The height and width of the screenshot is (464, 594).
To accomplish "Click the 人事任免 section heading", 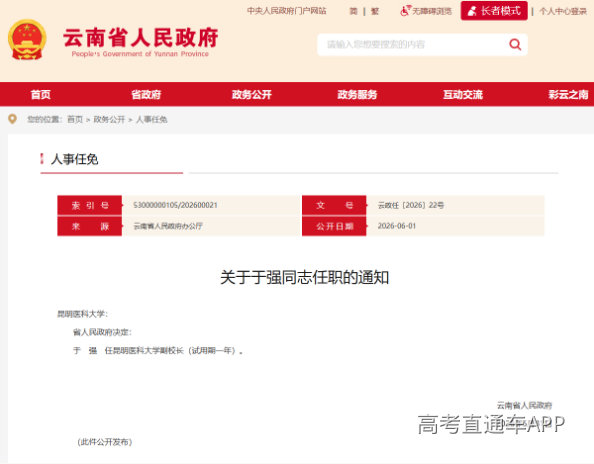I will coord(75,159).
